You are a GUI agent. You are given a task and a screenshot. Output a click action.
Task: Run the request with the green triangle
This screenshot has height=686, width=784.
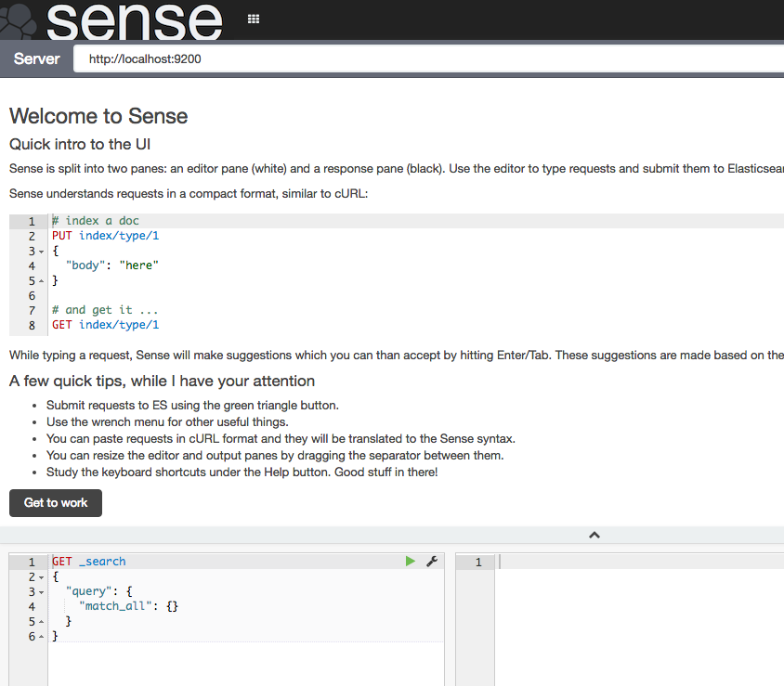(x=411, y=562)
